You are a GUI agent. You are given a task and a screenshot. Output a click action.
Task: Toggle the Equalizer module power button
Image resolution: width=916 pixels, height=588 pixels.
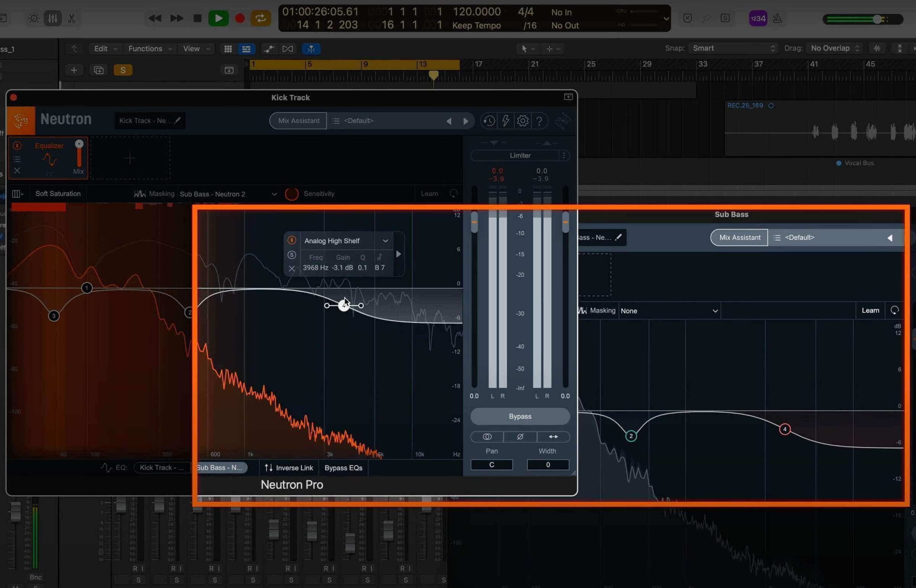pos(17,145)
